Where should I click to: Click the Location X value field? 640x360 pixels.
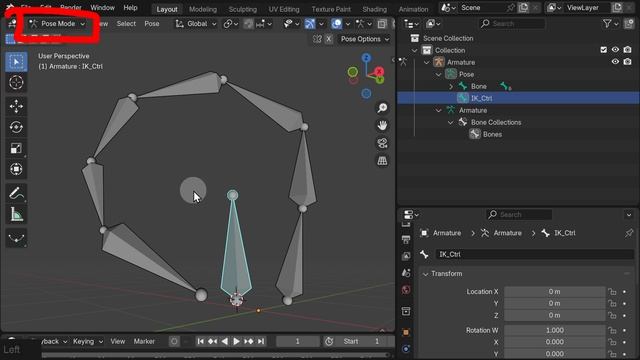click(554, 291)
